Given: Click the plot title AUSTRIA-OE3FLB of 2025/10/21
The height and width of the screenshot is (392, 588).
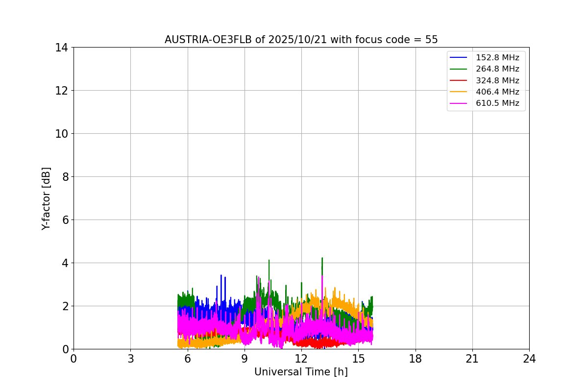Looking at the screenshot, I should pos(301,40).
